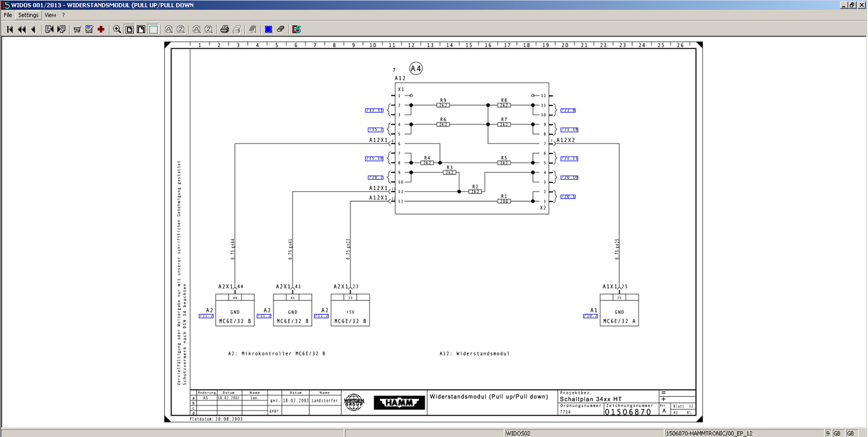The width and height of the screenshot is (868, 437).
Task: Jump to the first page icon
Action: [x=9, y=29]
